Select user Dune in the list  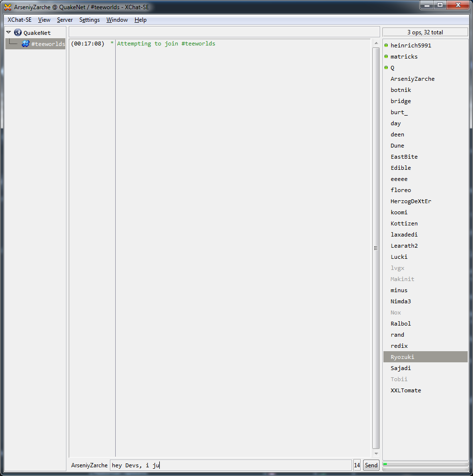(x=425, y=146)
